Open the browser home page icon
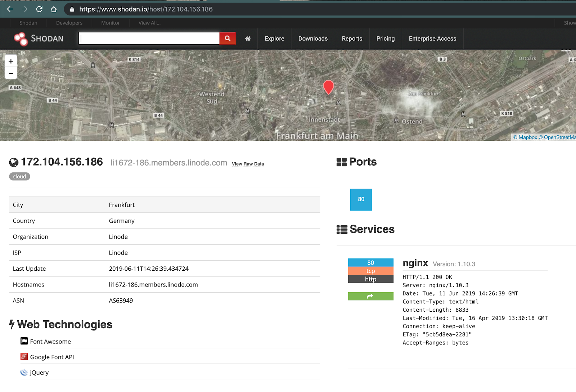This screenshot has width=576, height=392. click(x=54, y=9)
